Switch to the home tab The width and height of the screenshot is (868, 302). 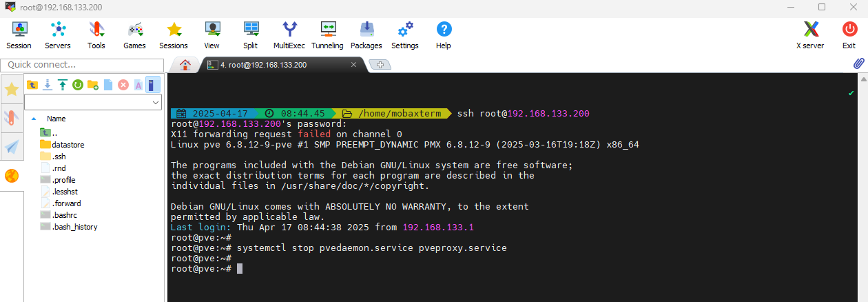tap(185, 65)
